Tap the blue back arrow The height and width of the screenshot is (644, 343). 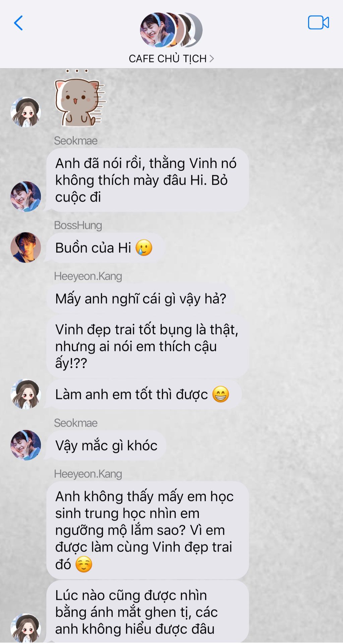tap(18, 23)
